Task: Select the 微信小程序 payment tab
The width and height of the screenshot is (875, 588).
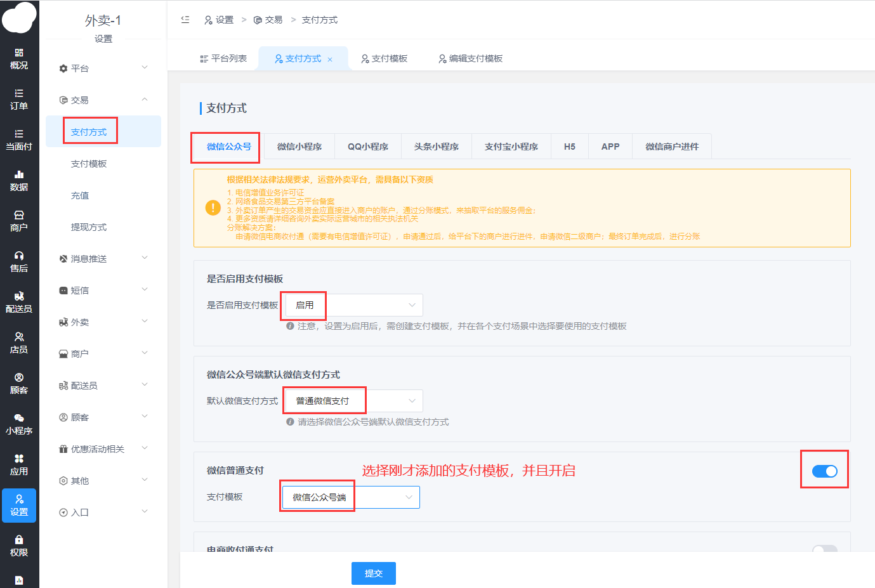Action: tap(299, 147)
